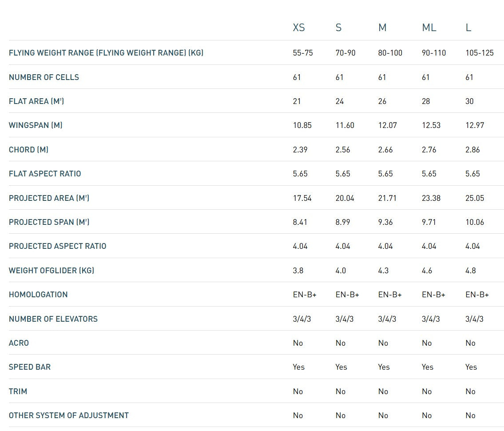Select the ML size column header
This screenshot has height=431, width=504.
click(x=429, y=28)
